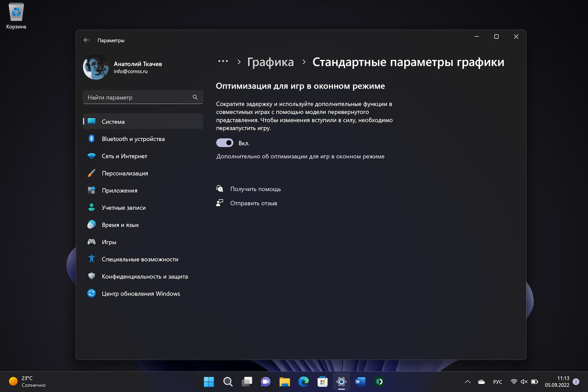This screenshot has width=588, height=392.
Task: Toggle the windowed games optimization switch
Action: 225,143
